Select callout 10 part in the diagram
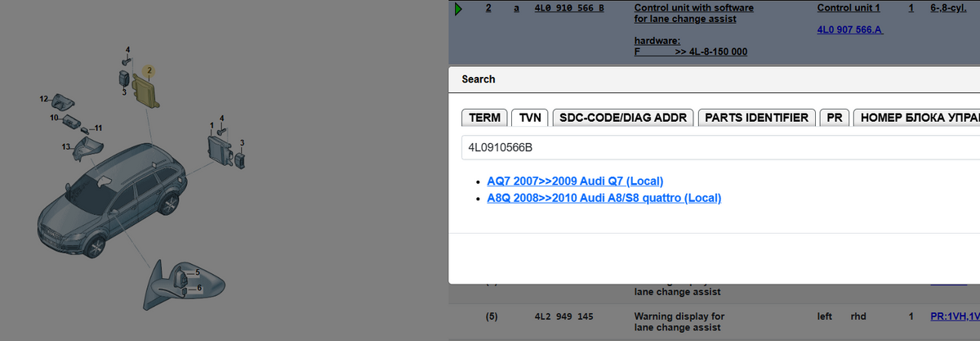 73,121
